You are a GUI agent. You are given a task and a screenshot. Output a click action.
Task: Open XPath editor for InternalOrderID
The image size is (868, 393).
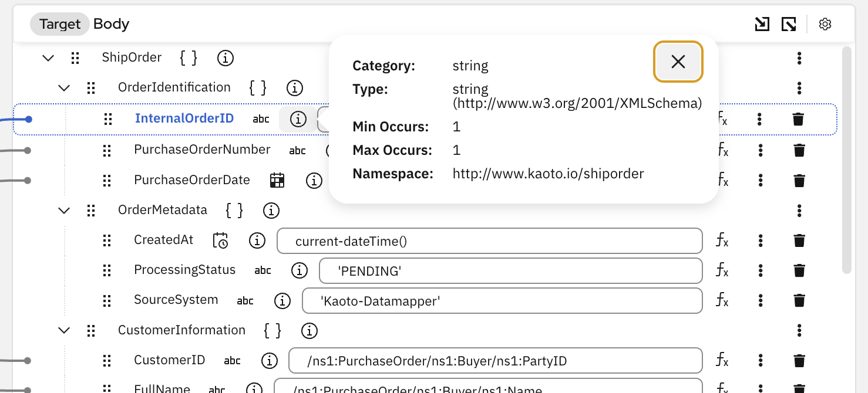(723, 119)
